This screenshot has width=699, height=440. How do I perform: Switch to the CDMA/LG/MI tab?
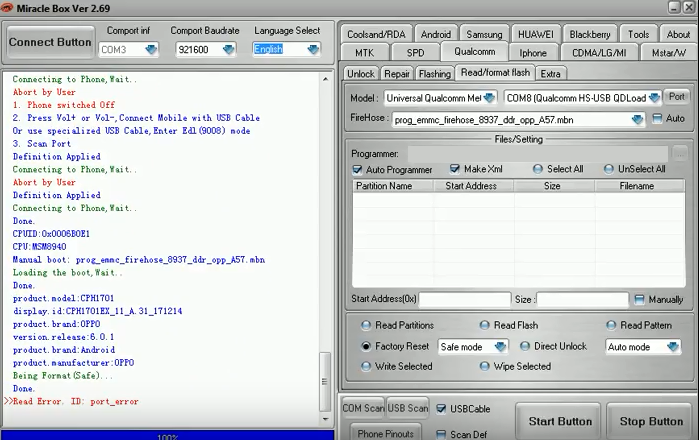tap(599, 53)
